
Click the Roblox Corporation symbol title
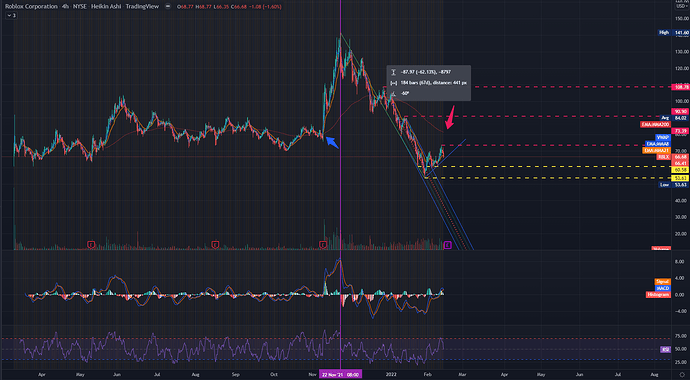tap(30, 7)
